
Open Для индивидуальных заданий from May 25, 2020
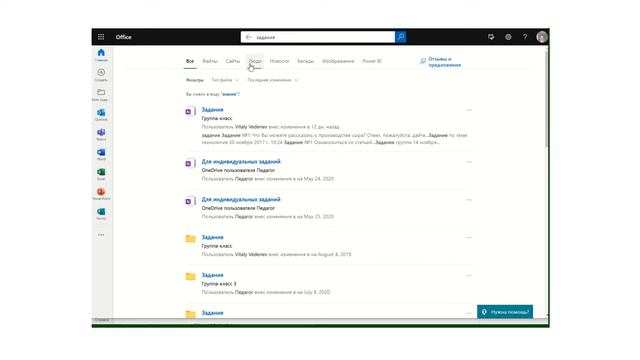click(241, 199)
